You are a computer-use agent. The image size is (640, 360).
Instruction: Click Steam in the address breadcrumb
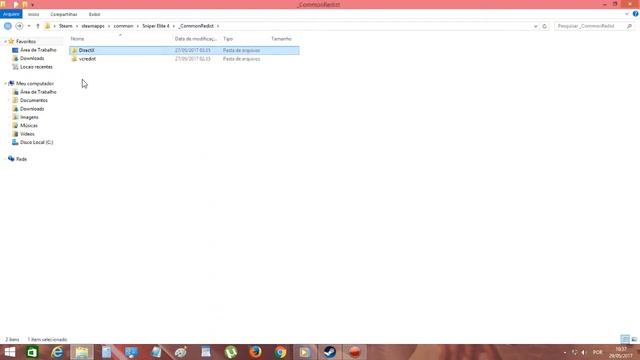pos(65,26)
